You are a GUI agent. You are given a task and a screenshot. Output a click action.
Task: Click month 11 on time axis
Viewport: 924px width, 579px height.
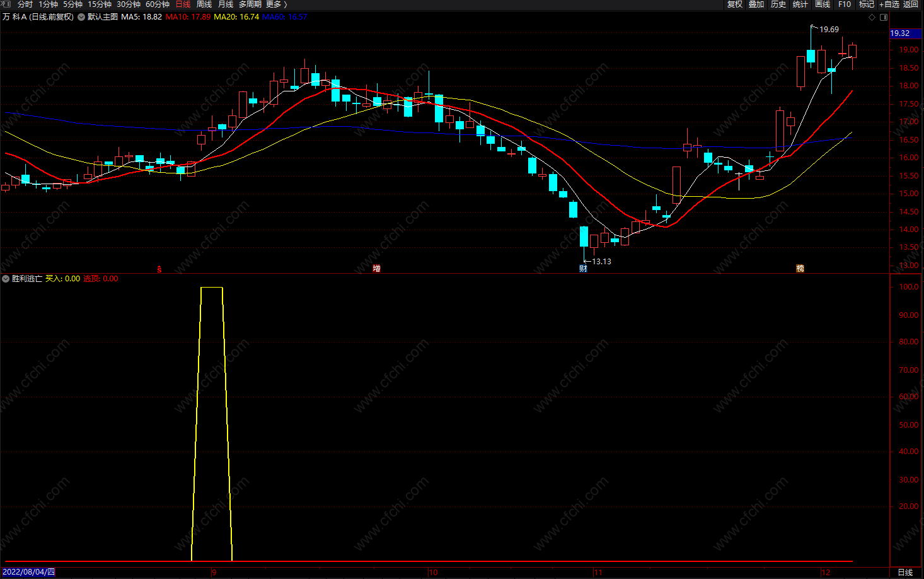click(598, 573)
